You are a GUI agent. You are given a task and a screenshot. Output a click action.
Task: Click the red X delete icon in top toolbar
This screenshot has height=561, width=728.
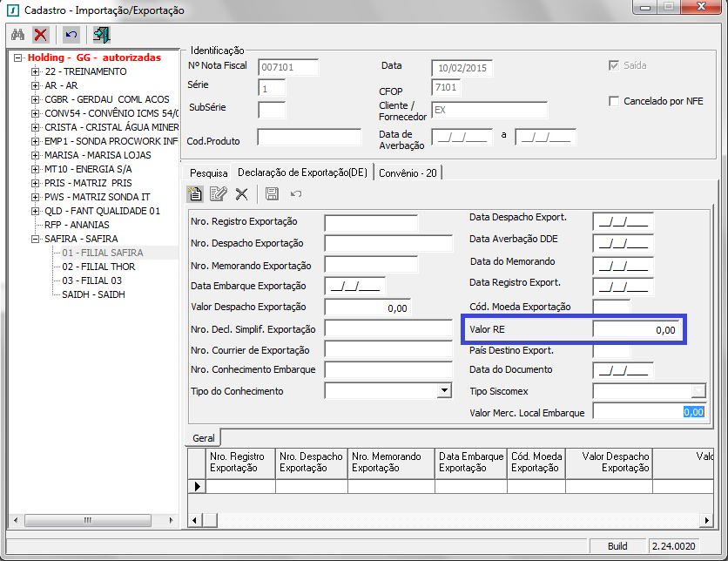(40, 35)
